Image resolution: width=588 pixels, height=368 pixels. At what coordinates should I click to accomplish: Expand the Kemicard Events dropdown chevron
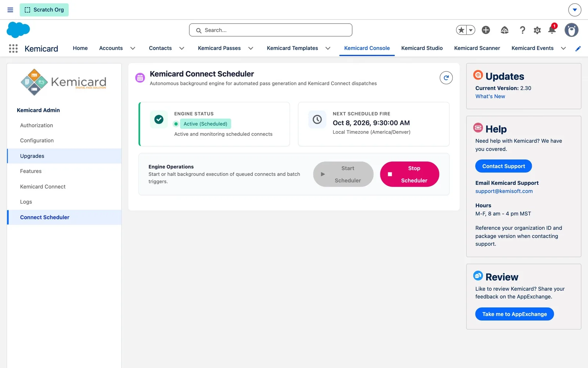point(563,48)
